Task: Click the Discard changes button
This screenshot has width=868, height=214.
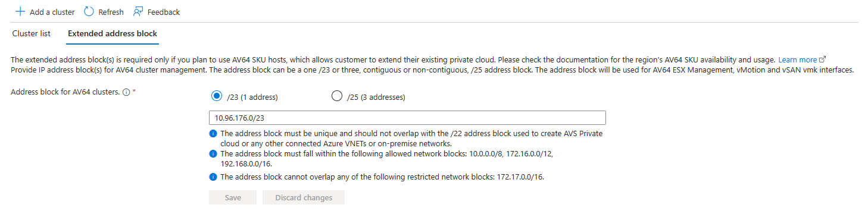Action: click(x=304, y=197)
